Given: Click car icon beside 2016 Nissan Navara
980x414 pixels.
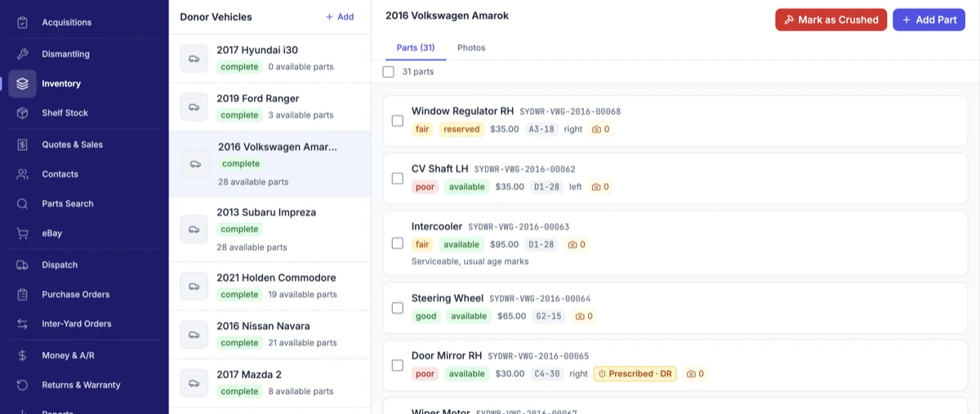Looking at the screenshot, I should point(194,335).
